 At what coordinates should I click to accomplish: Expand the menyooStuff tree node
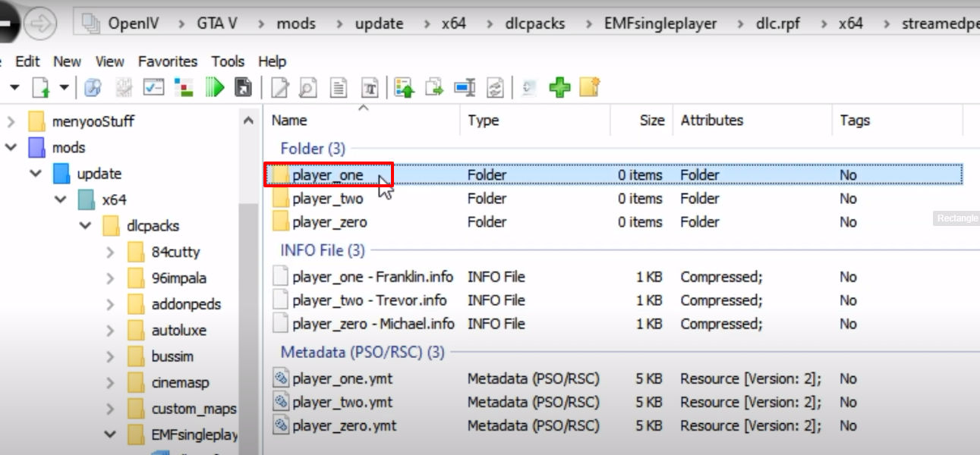[11, 121]
